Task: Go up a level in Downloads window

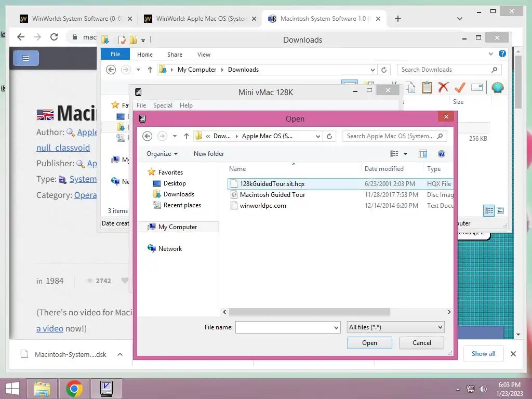Action: click(x=150, y=70)
